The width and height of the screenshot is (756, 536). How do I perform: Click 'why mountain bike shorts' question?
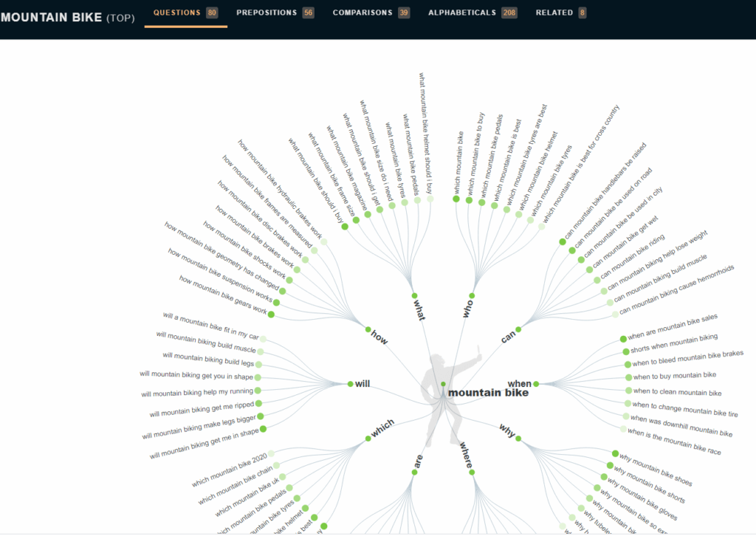click(650, 484)
